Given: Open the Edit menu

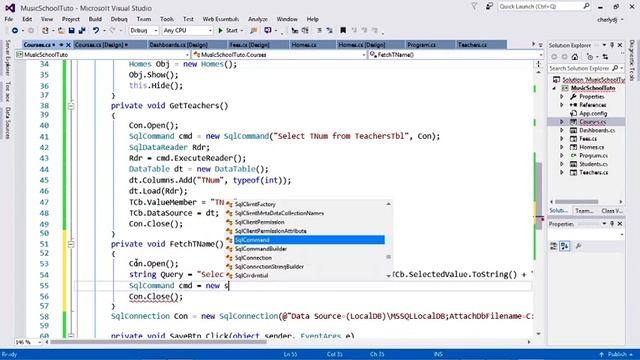Looking at the screenshot, I should (27, 19).
